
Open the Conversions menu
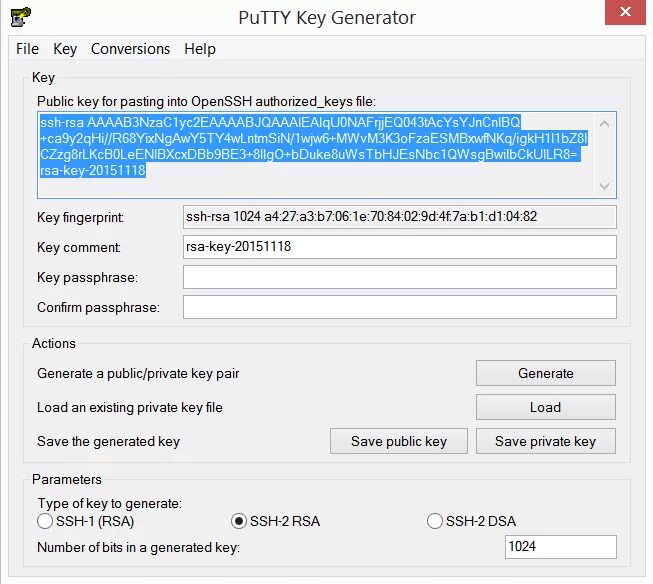coord(130,49)
